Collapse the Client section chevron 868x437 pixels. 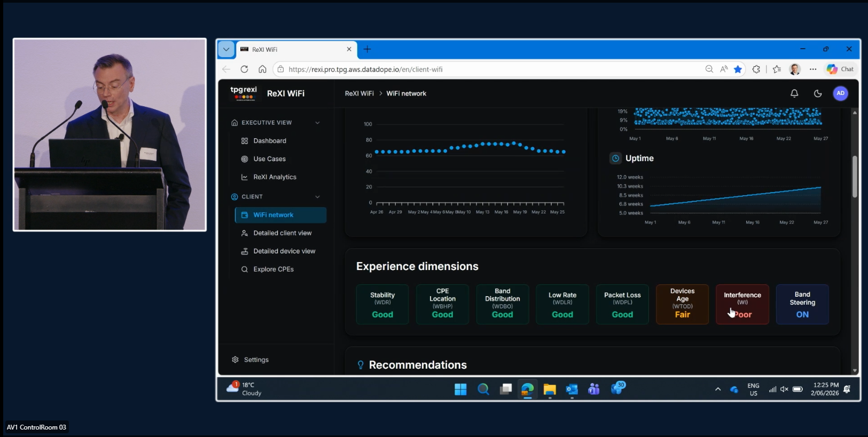coord(317,197)
